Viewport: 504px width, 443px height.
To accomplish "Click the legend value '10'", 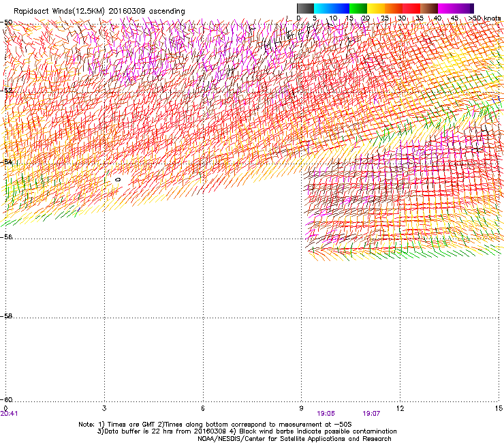I will pos(333,18).
